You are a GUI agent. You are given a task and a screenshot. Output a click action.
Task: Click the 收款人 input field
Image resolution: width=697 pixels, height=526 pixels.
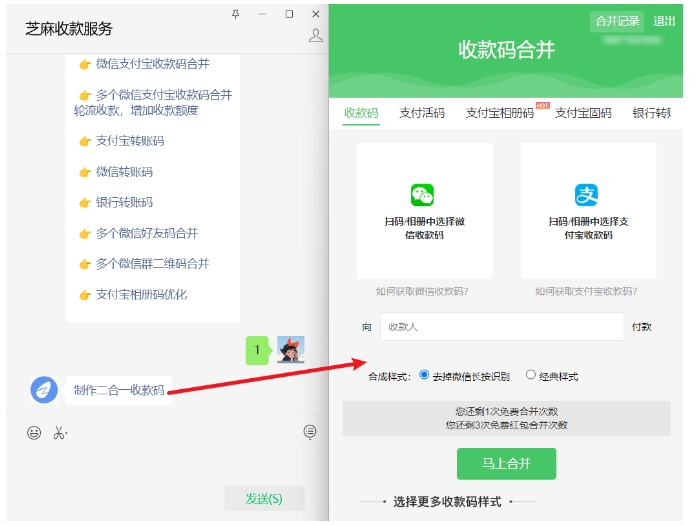tap(502, 327)
